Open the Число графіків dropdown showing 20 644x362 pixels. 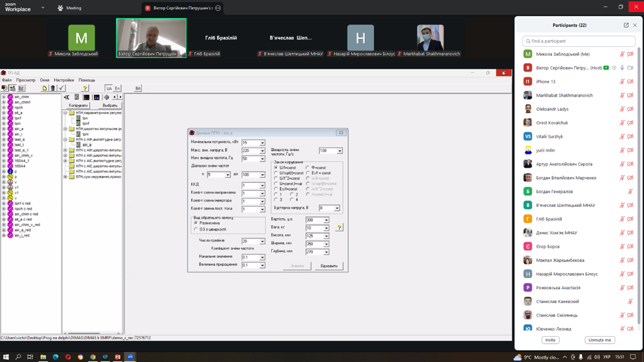[262, 241]
